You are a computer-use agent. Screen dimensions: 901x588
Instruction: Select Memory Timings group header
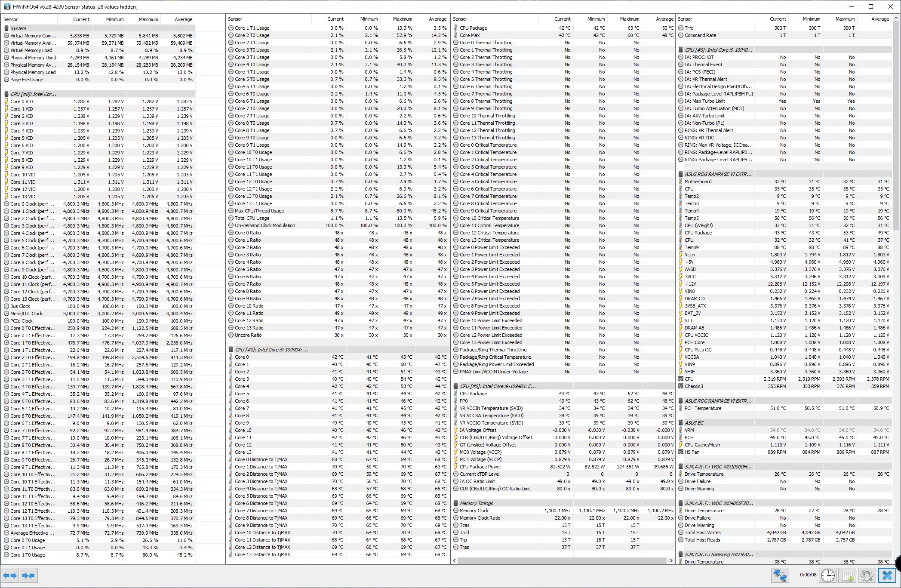tap(476, 503)
